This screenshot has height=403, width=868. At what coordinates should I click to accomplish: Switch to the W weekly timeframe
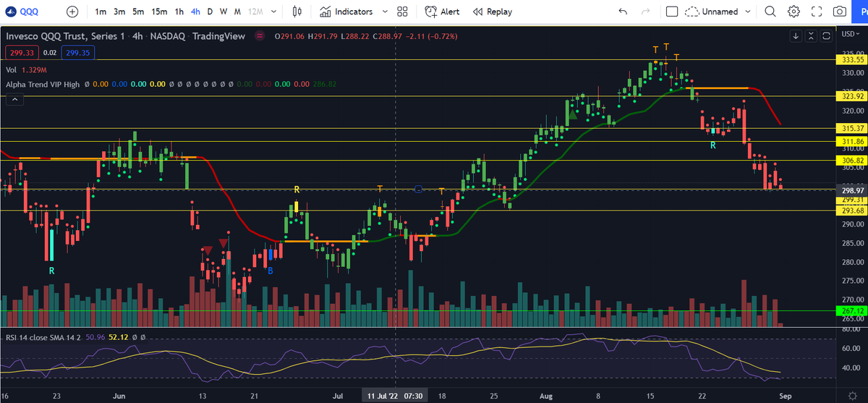coord(223,12)
